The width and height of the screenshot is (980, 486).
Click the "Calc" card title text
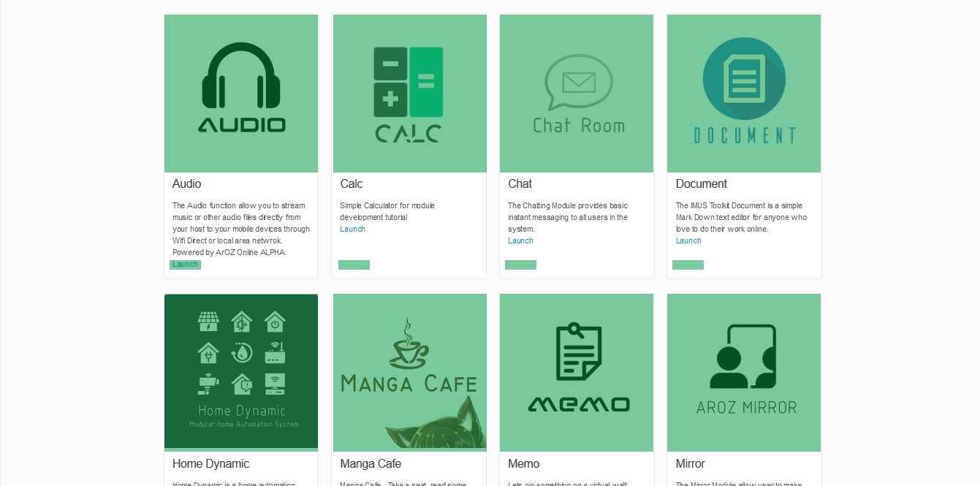coord(352,184)
